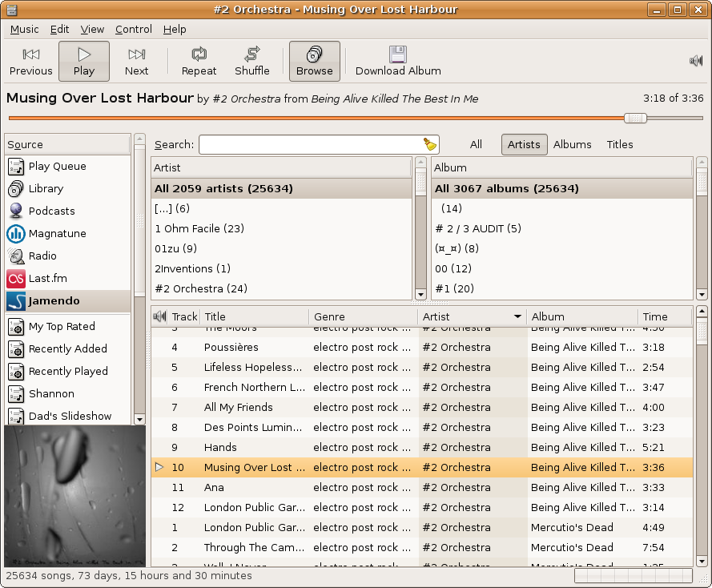Toggle Shuffle mode
This screenshot has height=588, width=712.
point(252,62)
